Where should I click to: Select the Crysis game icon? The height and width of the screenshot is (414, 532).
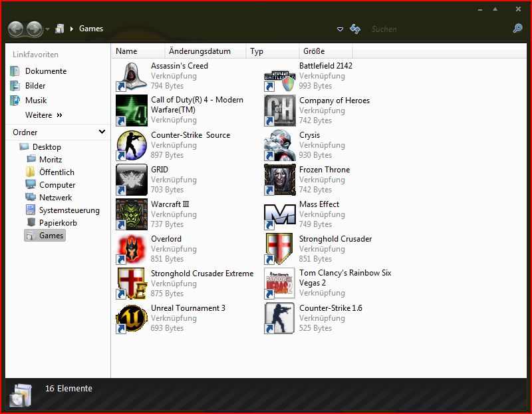pyautogui.click(x=280, y=145)
